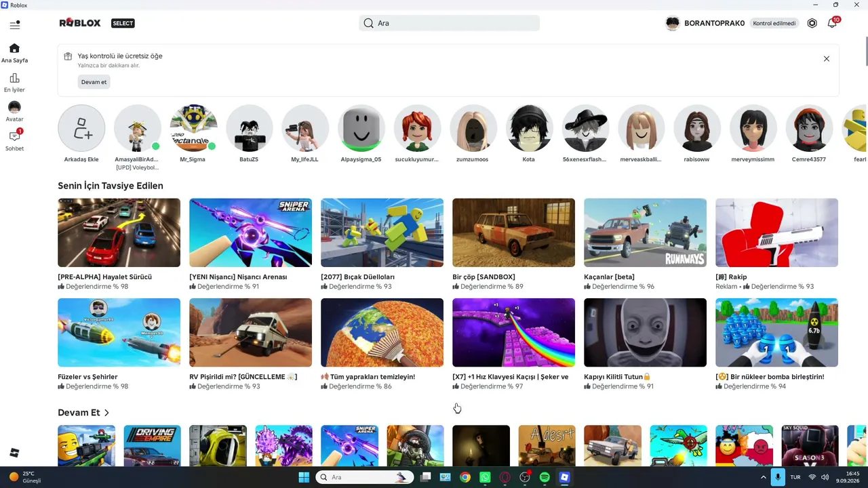This screenshot has width=868, height=488.
Task: Click the Devam et button
Action: (x=94, y=82)
